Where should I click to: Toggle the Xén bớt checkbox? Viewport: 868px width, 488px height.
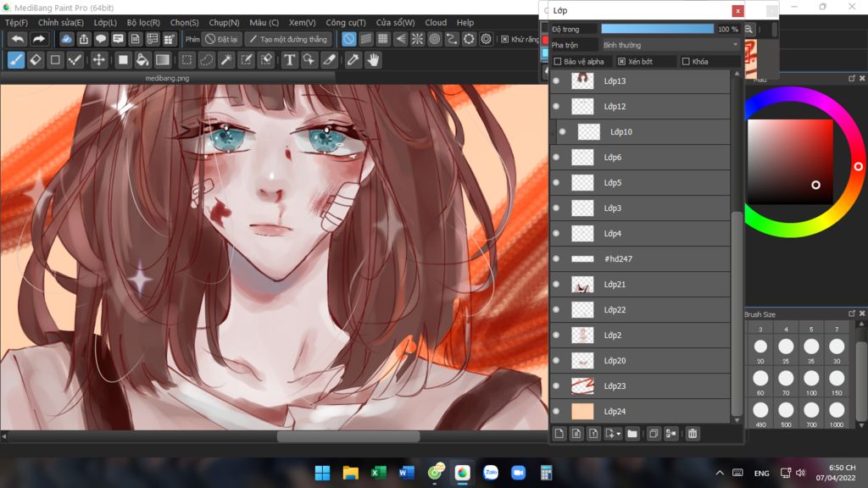pos(621,61)
